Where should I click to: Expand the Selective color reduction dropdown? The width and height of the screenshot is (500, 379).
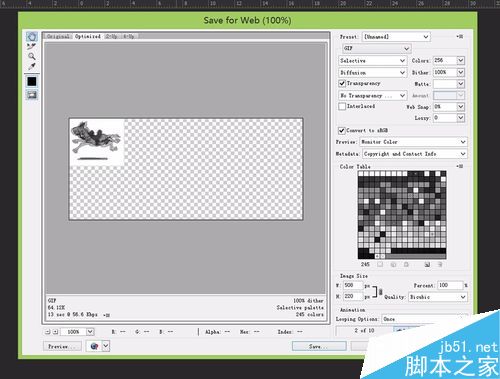(372, 61)
